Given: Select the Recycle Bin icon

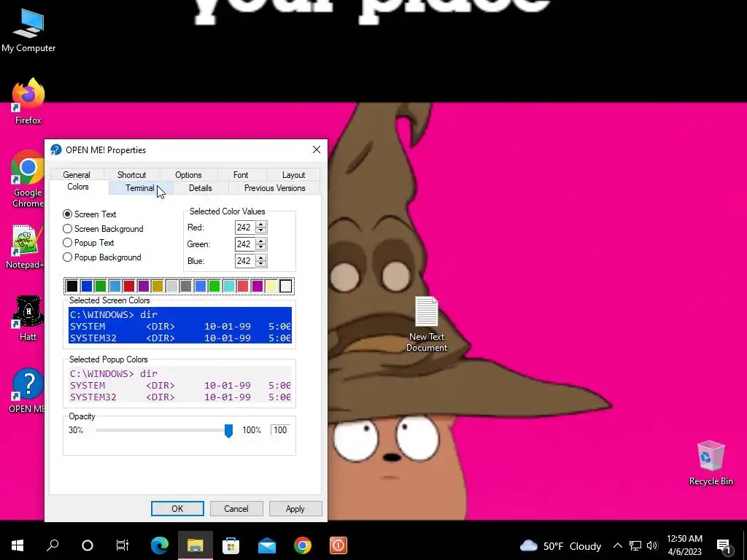Looking at the screenshot, I should click(711, 463).
